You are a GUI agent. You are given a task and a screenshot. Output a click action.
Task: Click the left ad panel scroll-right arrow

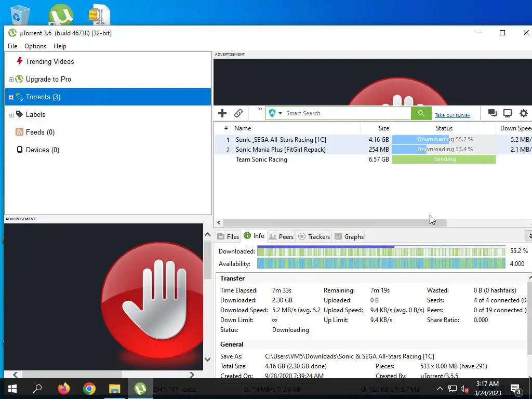pyautogui.click(x=192, y=375)
